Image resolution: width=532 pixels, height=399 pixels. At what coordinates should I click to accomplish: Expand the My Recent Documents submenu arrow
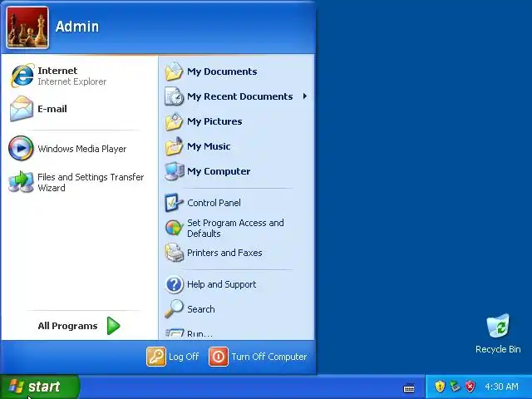point(305,96)
